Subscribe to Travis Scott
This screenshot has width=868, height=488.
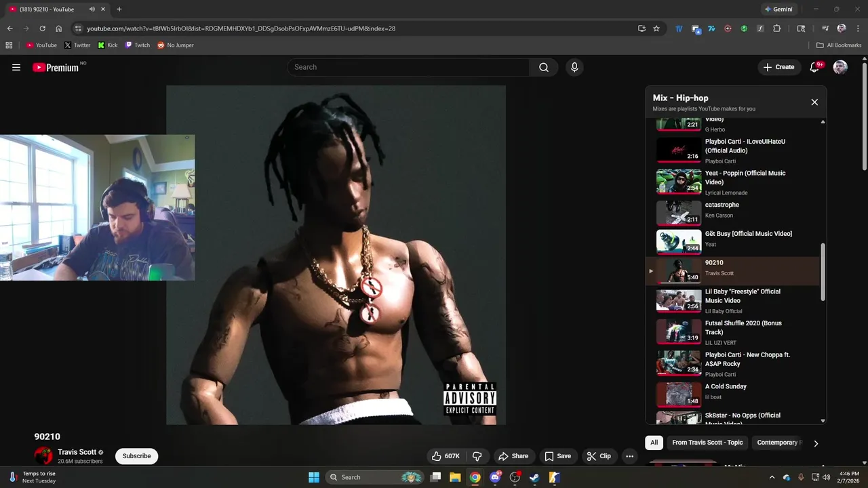point(136,456)
